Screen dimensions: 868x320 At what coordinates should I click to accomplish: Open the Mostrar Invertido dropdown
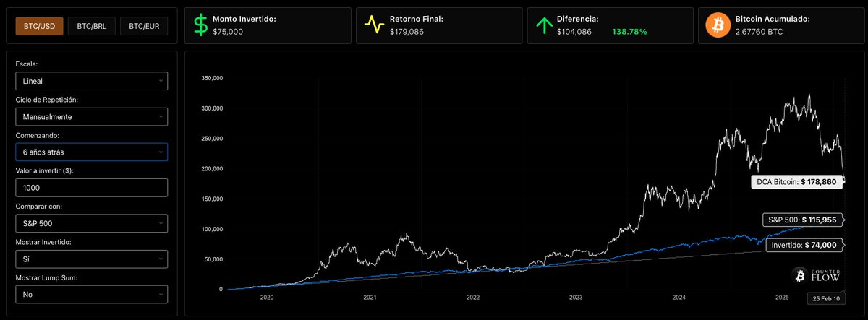(91, 259)
